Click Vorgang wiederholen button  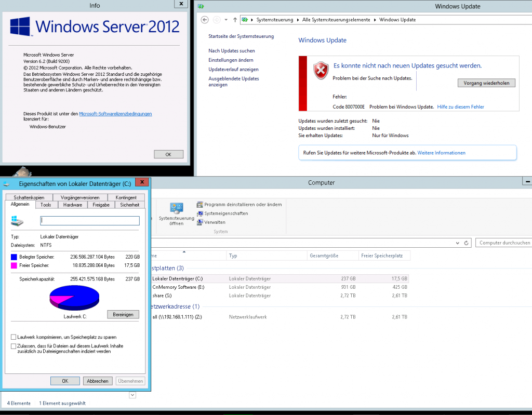(486, 83)
